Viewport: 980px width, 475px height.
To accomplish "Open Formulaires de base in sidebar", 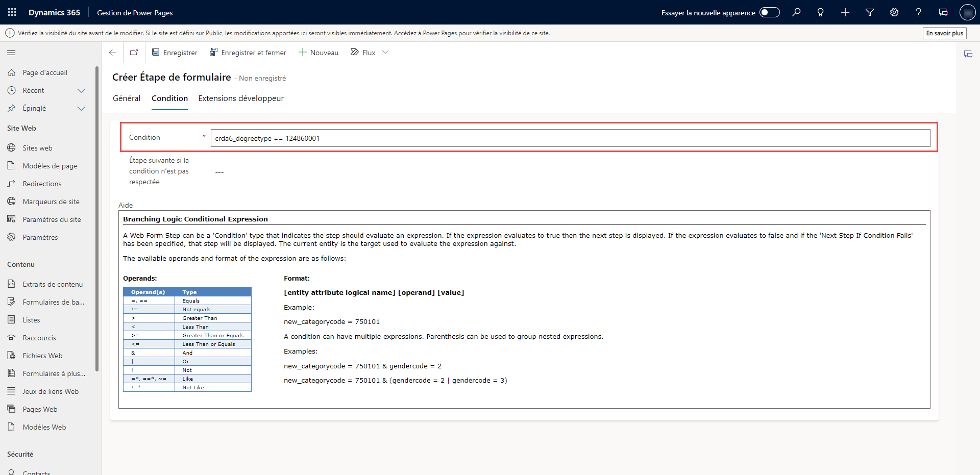I will point(54,302).
